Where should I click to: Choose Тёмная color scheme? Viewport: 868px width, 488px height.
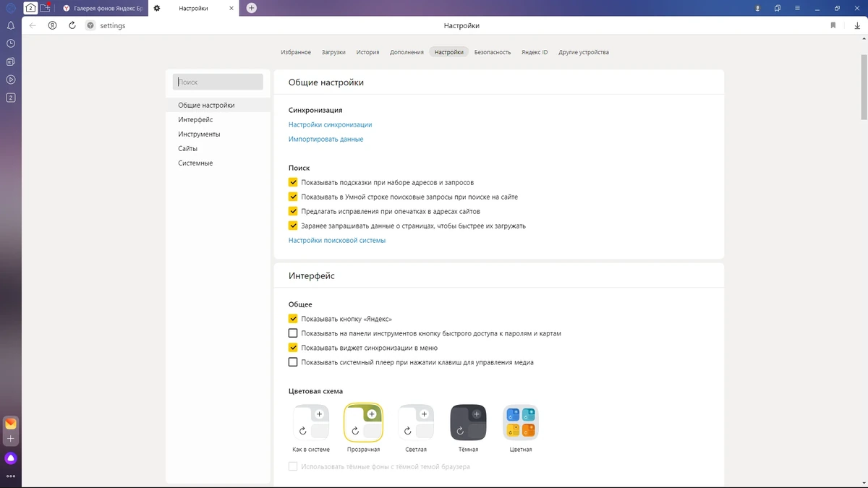coord(468,422)
